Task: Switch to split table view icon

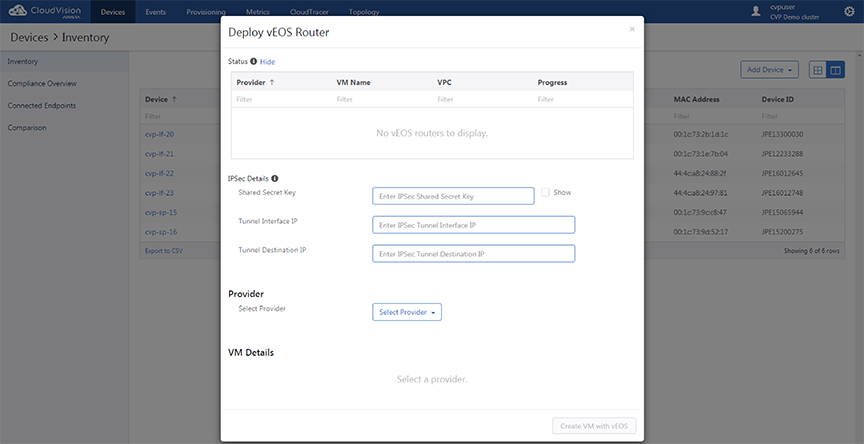Action: [835, 70]
